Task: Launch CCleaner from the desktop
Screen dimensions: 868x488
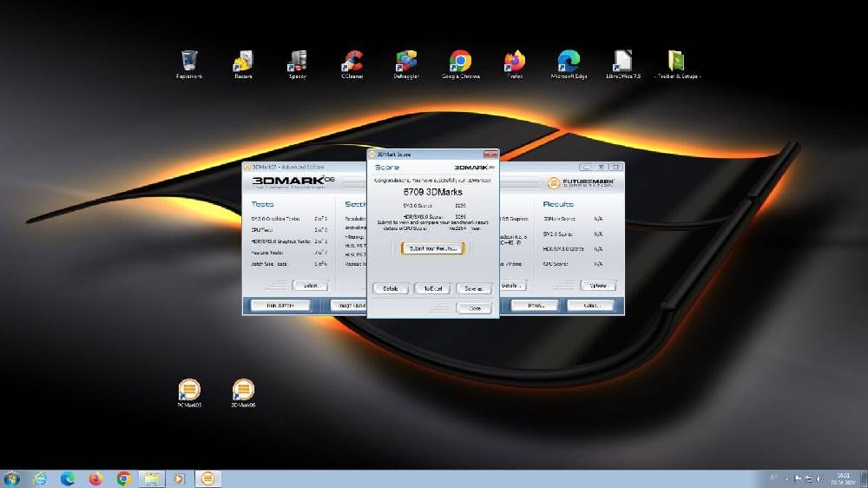Action: [x=352, y=64]
